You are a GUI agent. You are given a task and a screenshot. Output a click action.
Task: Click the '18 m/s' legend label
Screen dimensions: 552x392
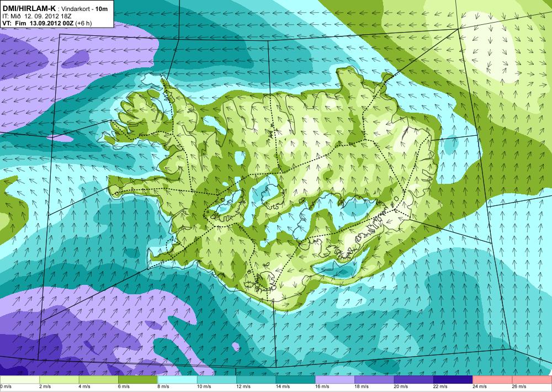362,386
